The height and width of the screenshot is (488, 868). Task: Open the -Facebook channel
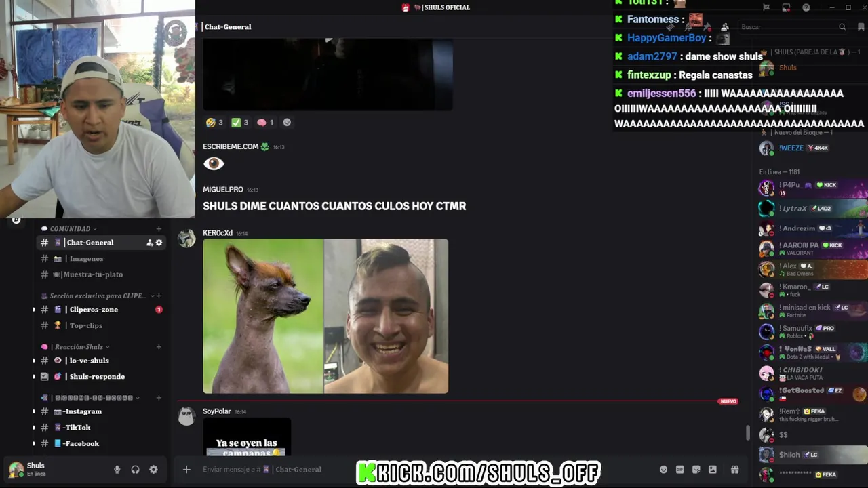[101, 444]
